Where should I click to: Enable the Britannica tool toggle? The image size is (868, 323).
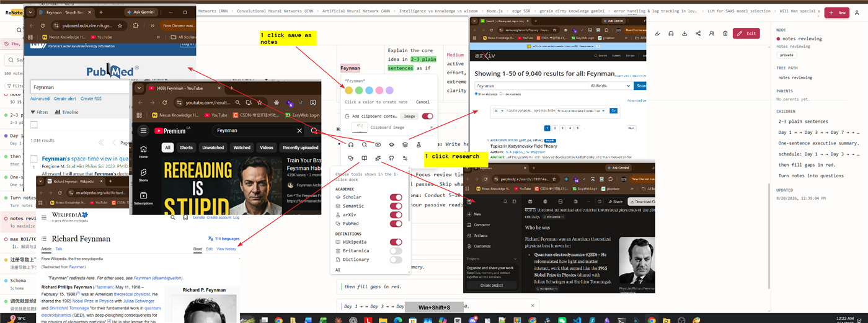pos(396,250)
